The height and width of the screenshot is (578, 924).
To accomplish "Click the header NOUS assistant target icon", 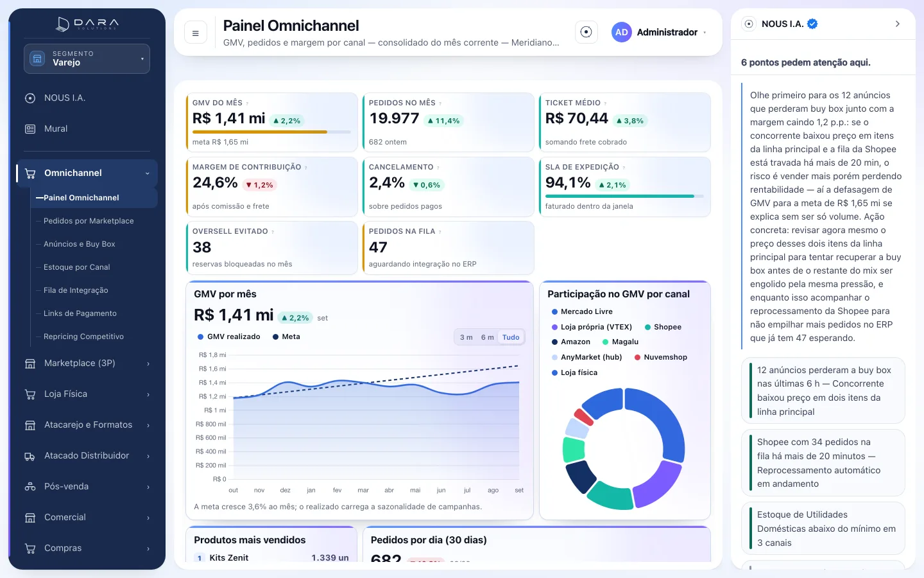I will (x=586, y=32).
